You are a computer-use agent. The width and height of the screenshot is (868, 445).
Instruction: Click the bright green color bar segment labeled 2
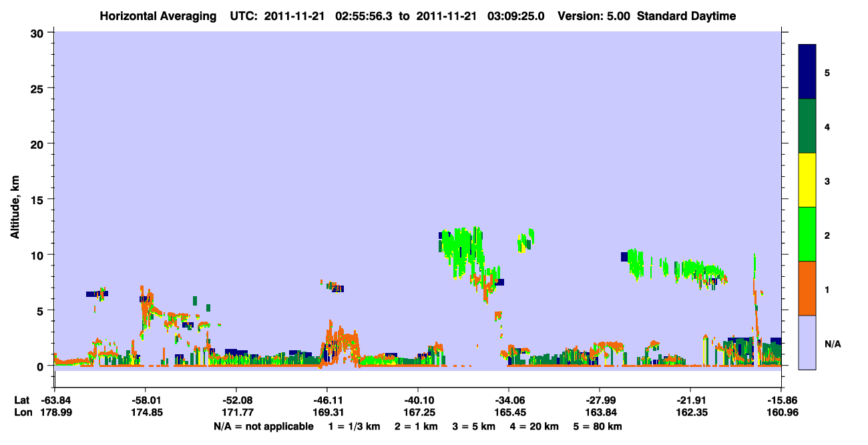(x=807, y=234)
